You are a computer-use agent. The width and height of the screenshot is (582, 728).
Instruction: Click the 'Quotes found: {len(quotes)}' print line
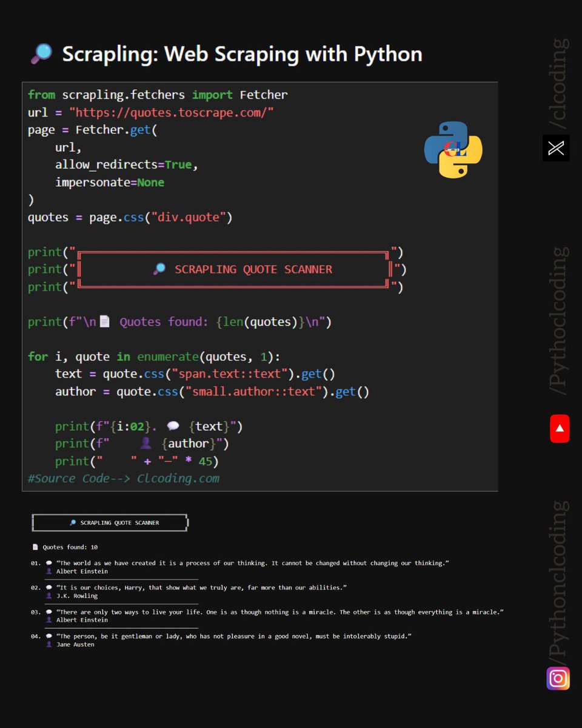point(179,322)
